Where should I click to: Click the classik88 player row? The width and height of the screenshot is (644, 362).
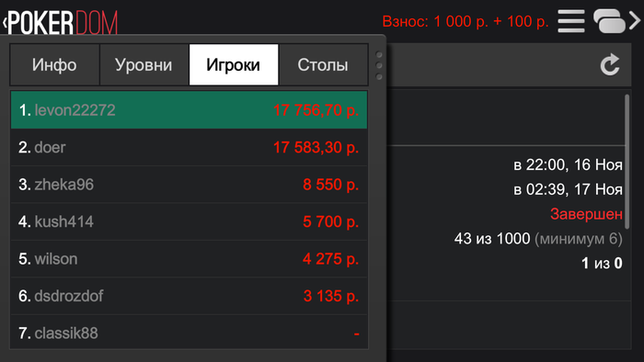(189, 332)
